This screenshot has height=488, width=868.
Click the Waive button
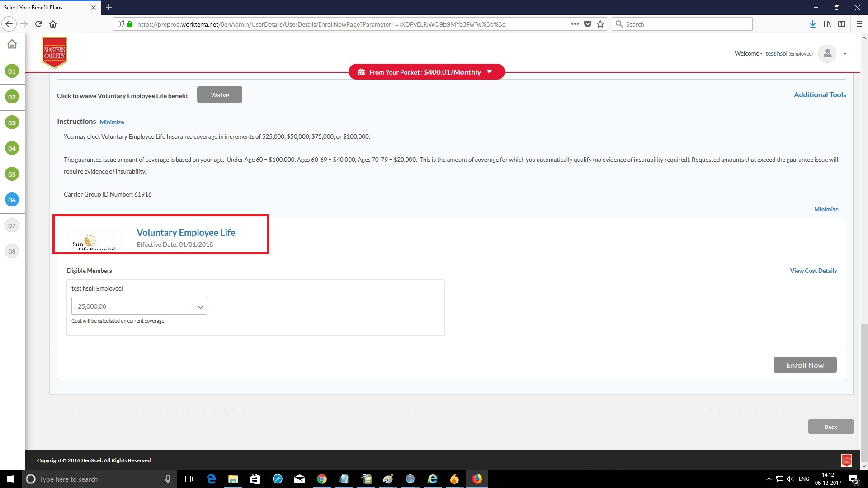pyautogui.click(x=220, y=95)
